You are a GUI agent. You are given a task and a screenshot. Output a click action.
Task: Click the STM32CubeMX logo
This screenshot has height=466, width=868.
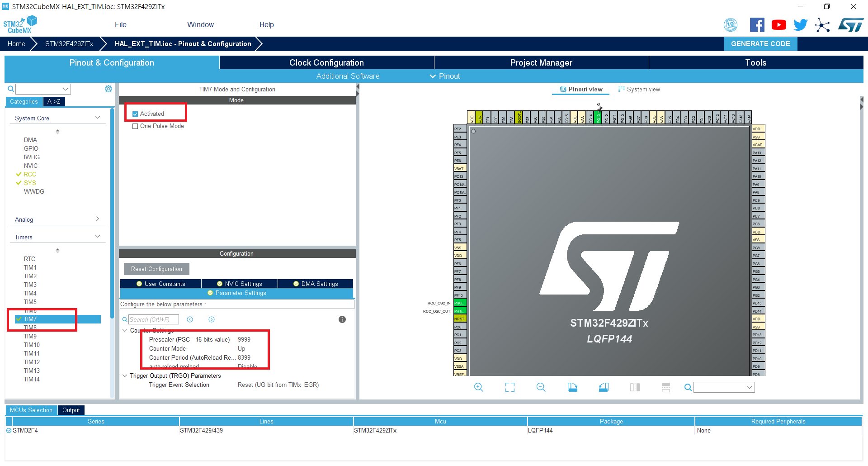click(20, 24)
